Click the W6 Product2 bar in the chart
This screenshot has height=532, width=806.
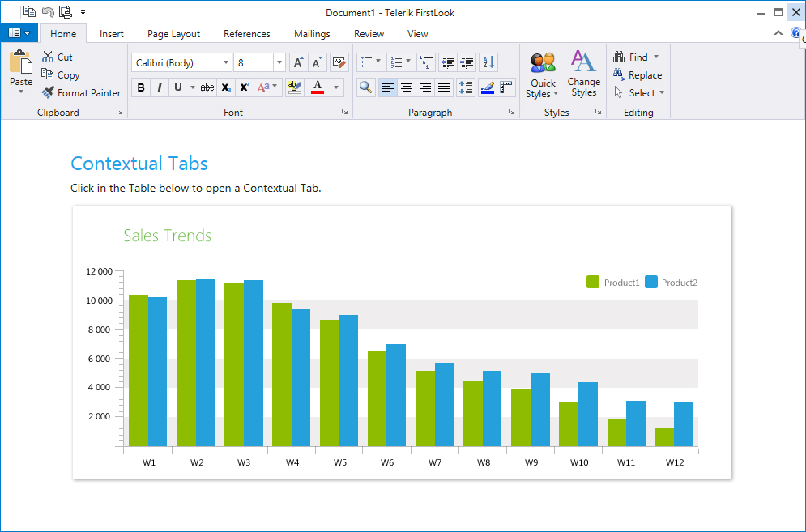(x=396, y=395)
